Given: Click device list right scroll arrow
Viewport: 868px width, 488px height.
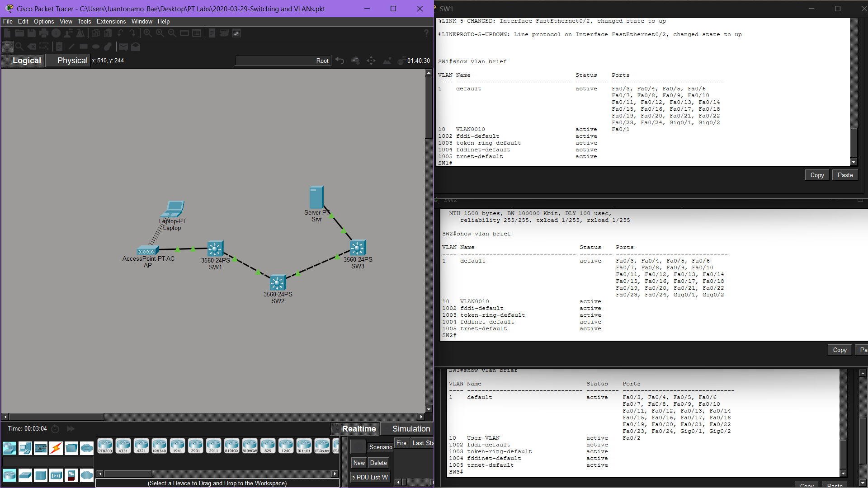Looking at the screenshot, I should [x=335, y=474].
